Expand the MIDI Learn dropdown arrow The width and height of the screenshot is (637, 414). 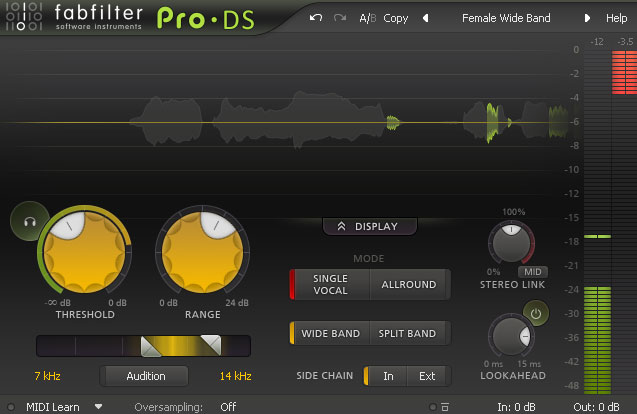coord(99,407)
